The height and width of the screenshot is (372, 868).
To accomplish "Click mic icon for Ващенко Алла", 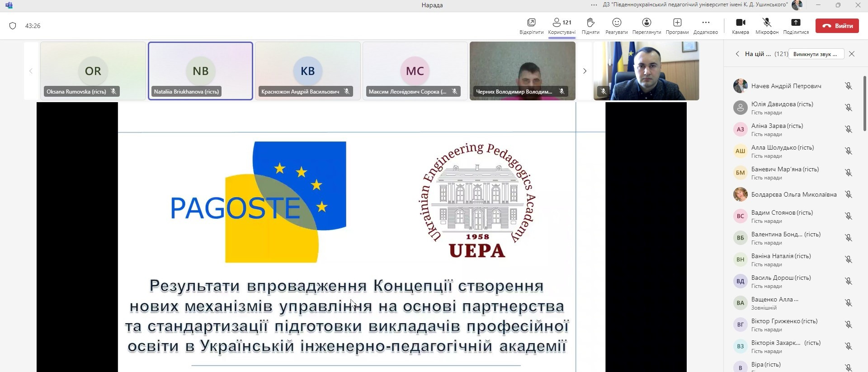I will [849, 303].
